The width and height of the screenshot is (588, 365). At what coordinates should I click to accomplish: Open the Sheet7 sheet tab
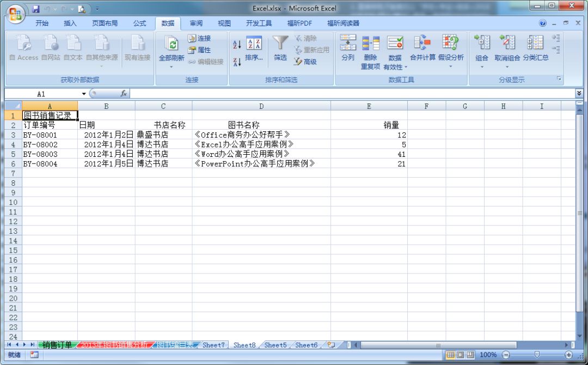click(213, 345)
